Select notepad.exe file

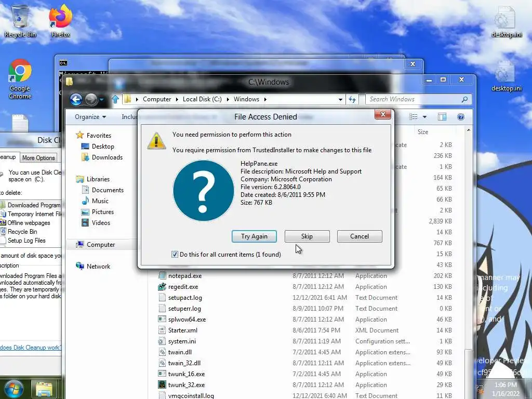(185, 276)
